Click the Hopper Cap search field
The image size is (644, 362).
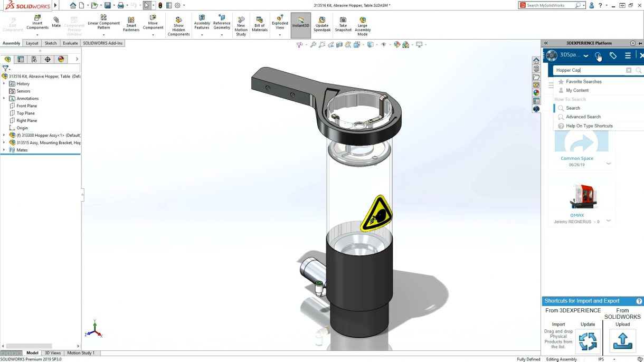click(x=589, y=70)
